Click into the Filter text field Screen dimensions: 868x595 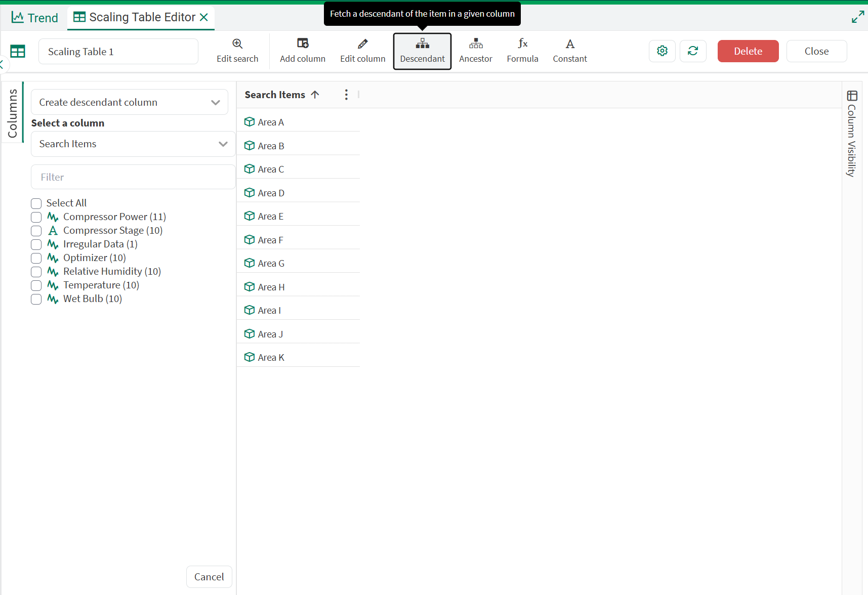(x=133, y=177)
